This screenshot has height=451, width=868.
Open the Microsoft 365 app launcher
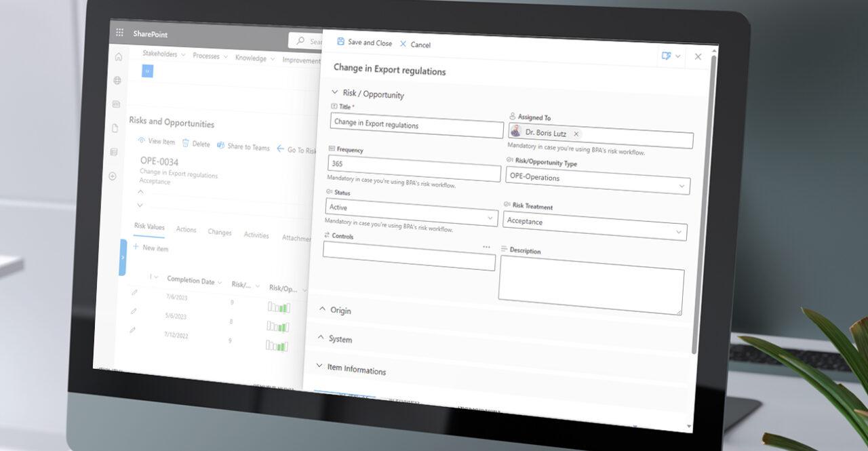coord(119,31)
